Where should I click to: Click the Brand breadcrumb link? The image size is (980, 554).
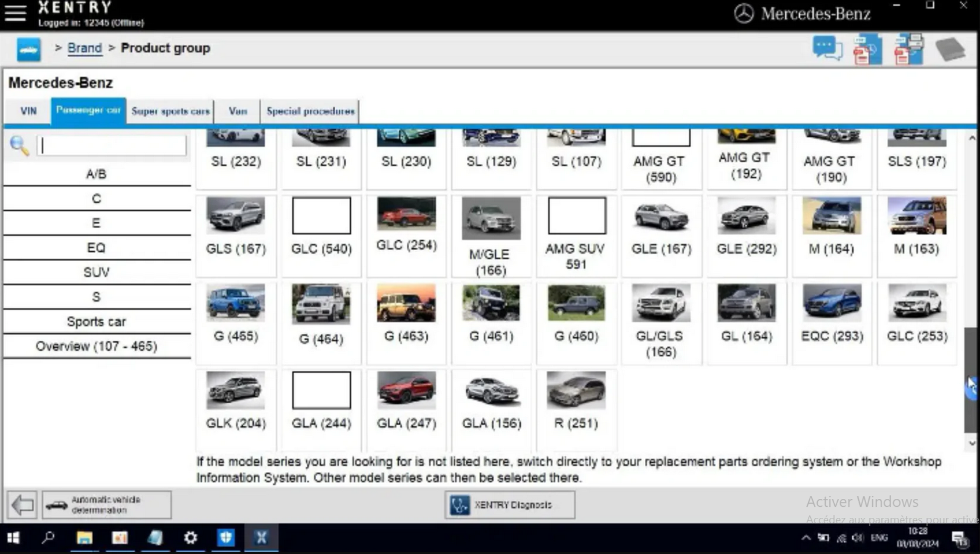[85, 48]
